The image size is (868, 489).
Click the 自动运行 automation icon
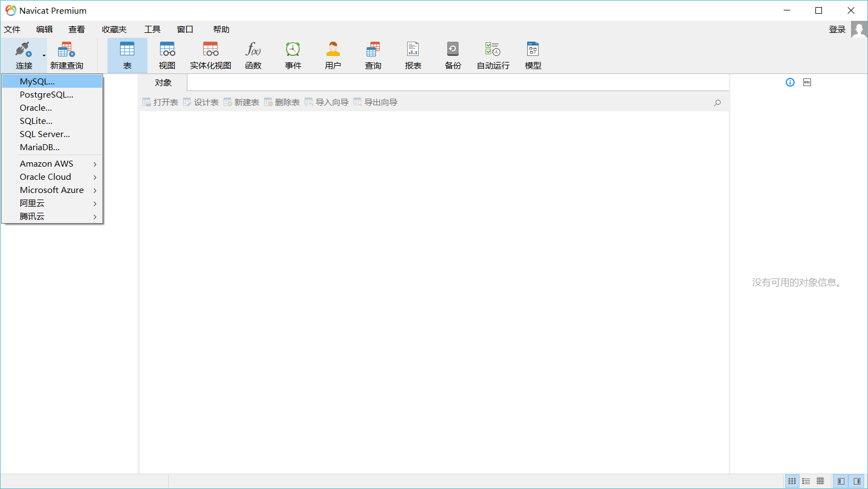(x=493, y=49)
